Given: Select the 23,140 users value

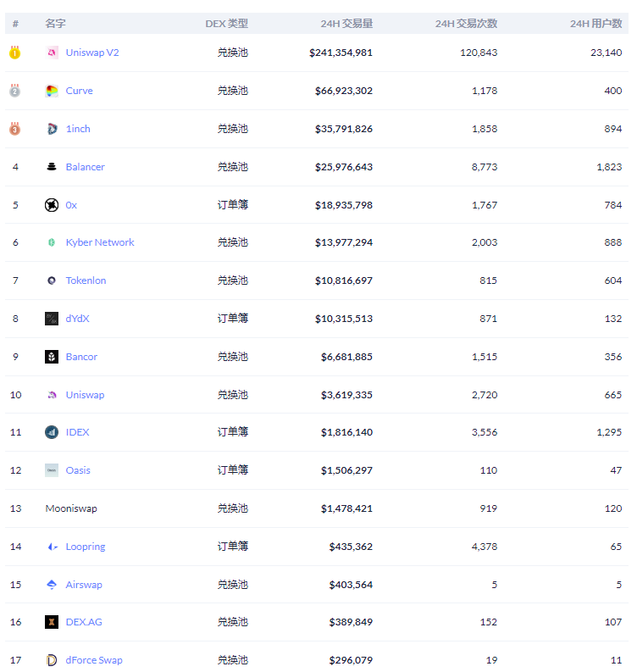Looking at the screenshot, I should click(x=607, y=53).
